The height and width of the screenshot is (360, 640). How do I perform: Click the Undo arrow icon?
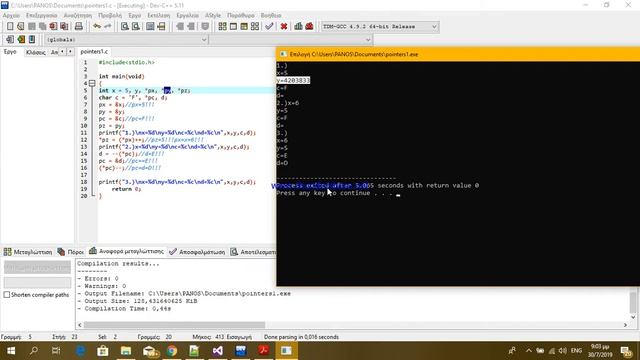coord(97,27)
